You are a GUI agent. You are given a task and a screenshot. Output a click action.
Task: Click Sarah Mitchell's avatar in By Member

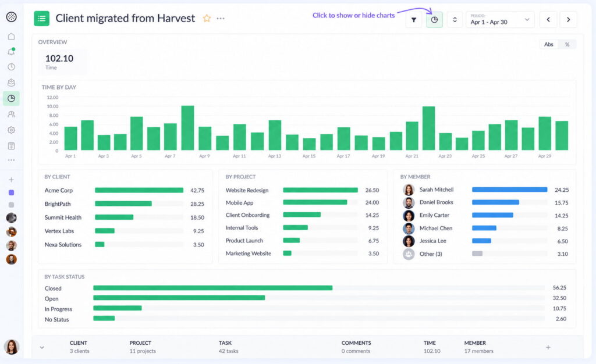point(409,190)
